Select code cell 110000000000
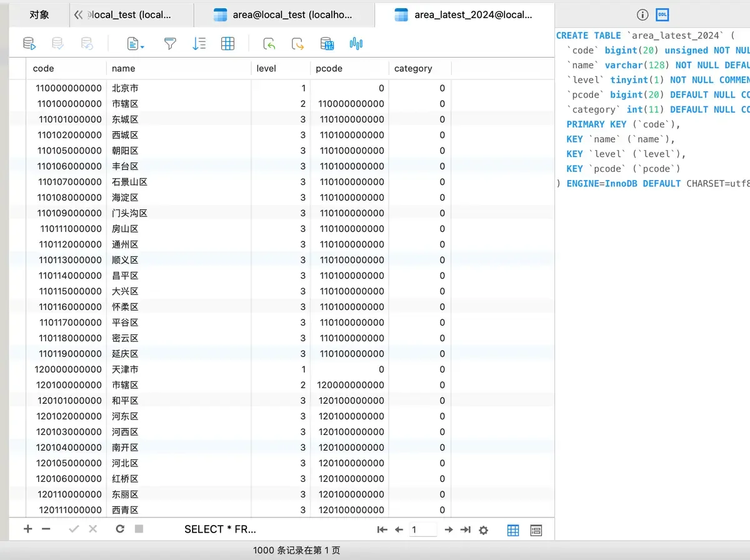The width and height of the screenshot is (750, 560). tap(66, 88)
